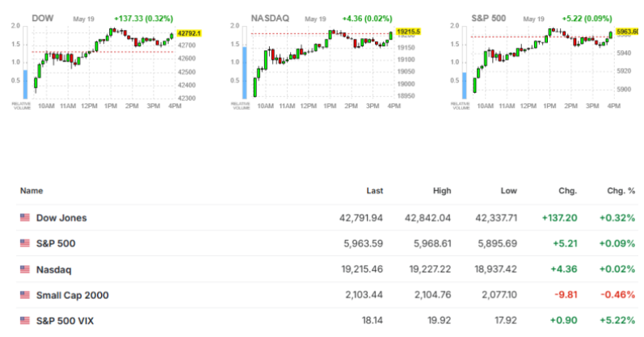This screenshot has height=337, width=644.
Task: Open the Small Cap 2000 link
Action: click(72, 295)
